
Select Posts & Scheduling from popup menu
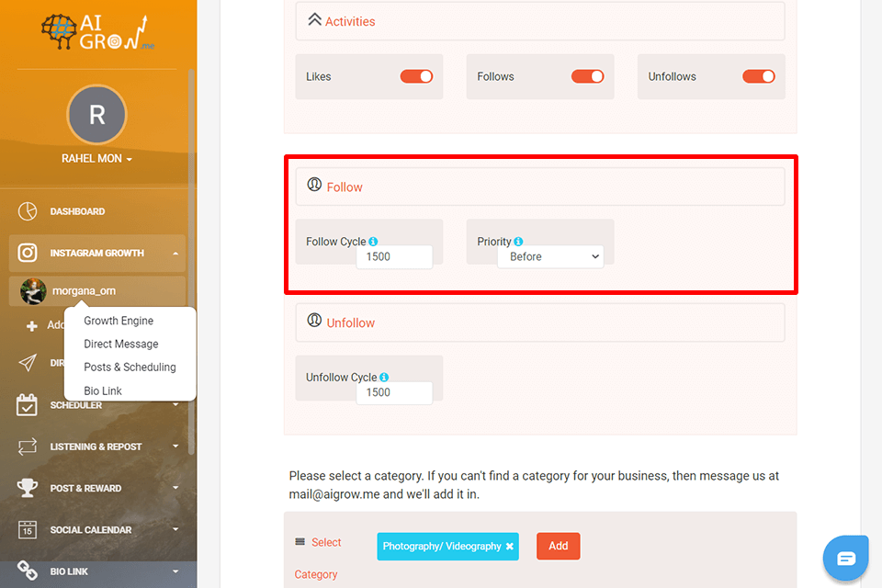130,367
